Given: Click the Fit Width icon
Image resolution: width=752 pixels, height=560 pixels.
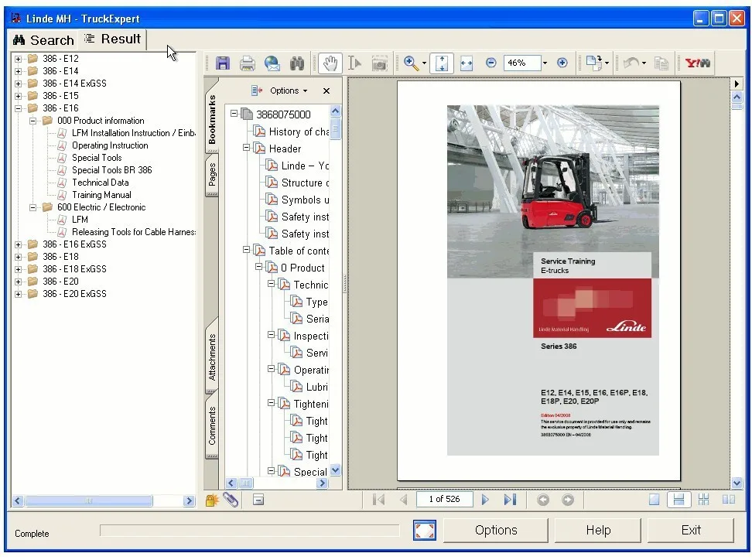Looking at the screenshot, I should [467, 63].
